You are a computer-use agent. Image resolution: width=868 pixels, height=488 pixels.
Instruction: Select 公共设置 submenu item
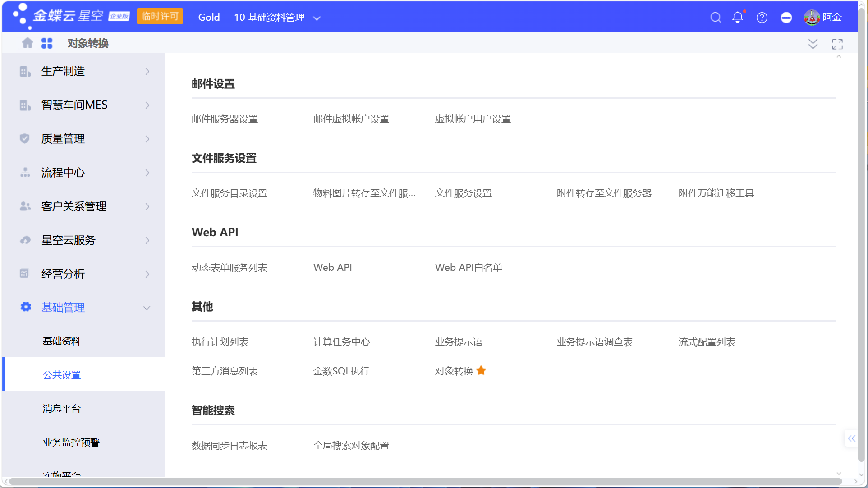[62, 375]
